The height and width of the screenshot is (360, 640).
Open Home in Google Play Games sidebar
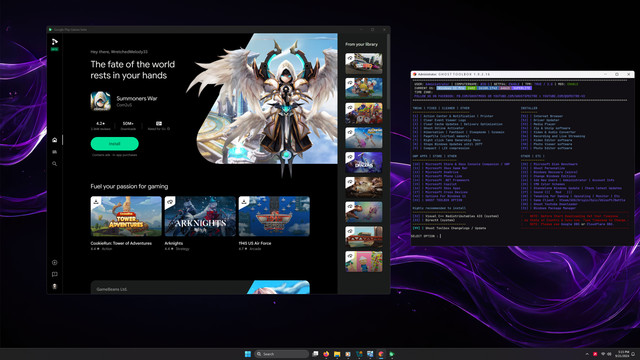[55, 140]
